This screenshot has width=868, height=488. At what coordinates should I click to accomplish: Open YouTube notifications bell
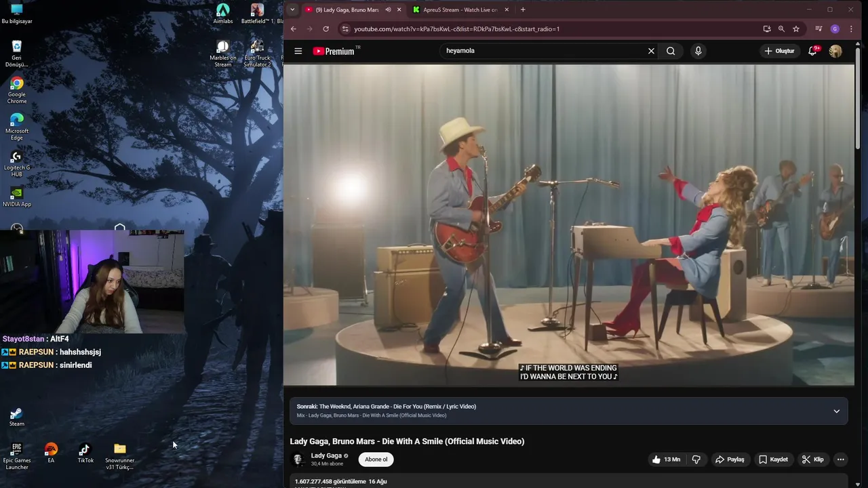pyautogui.click(x=812, y=51)
